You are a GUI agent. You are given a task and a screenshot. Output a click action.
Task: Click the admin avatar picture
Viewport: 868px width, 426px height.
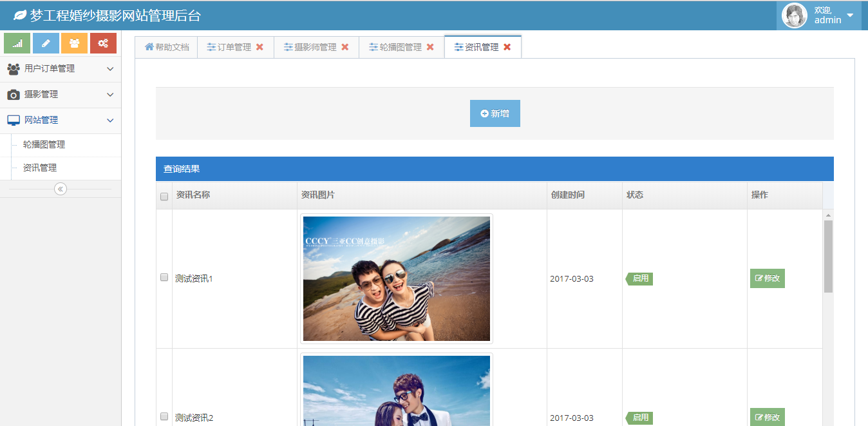click(795, 15)
